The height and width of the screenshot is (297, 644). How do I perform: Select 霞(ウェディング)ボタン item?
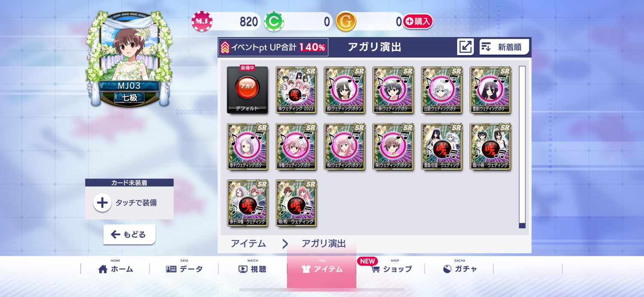[x=344, y=90]
